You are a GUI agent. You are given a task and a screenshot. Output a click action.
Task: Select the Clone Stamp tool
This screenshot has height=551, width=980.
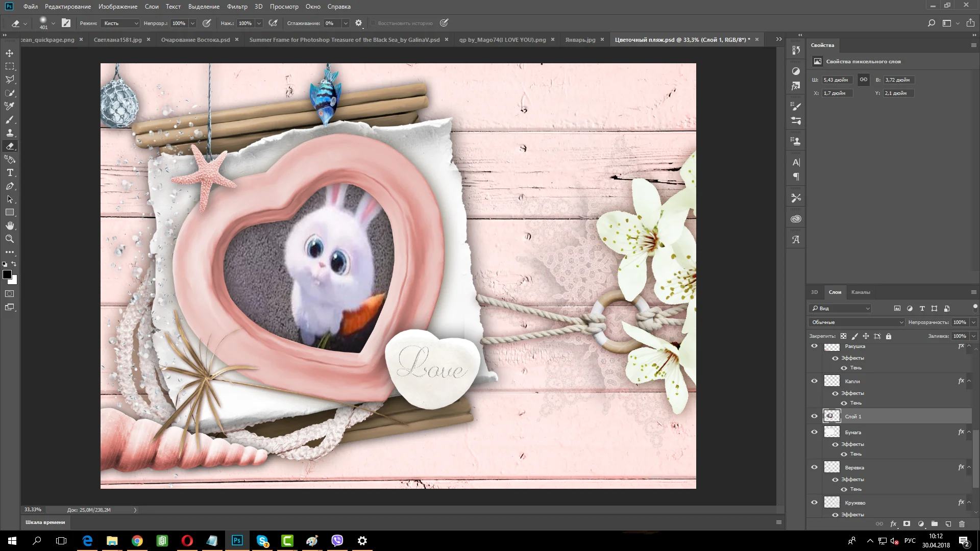point(10,133)
